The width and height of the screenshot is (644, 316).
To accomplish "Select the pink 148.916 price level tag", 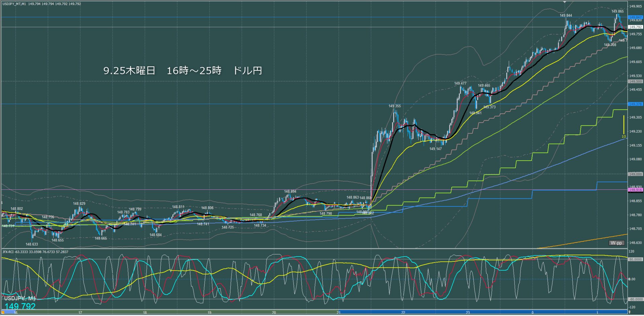I will pos(635,190).
